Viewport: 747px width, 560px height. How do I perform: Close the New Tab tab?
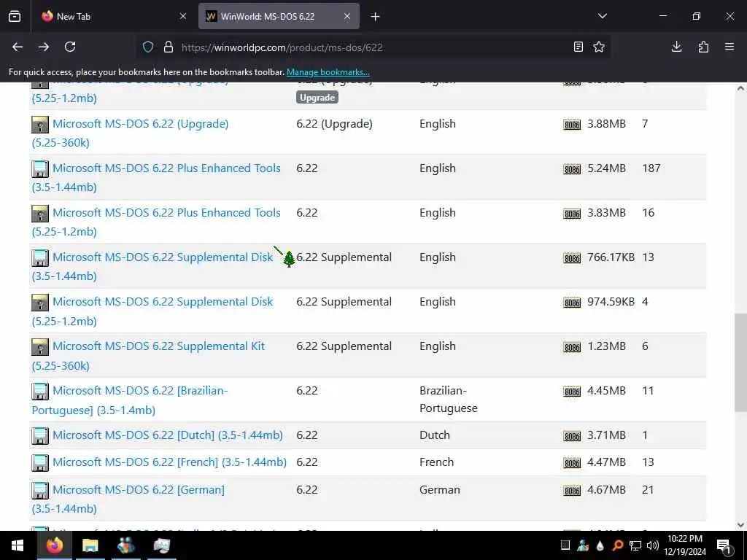coord(183,16)
